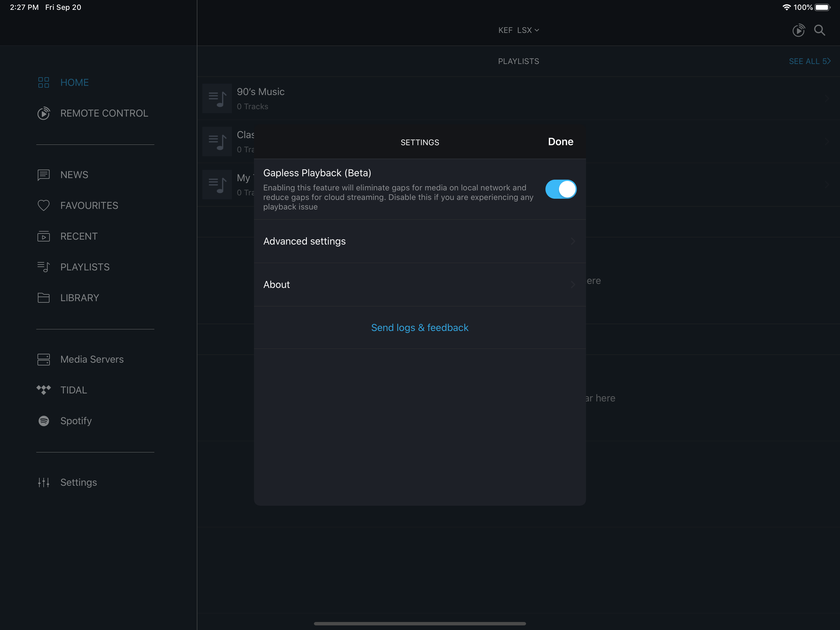Click the TIDAL logo icon
The image size is (840, 630).
44,390
